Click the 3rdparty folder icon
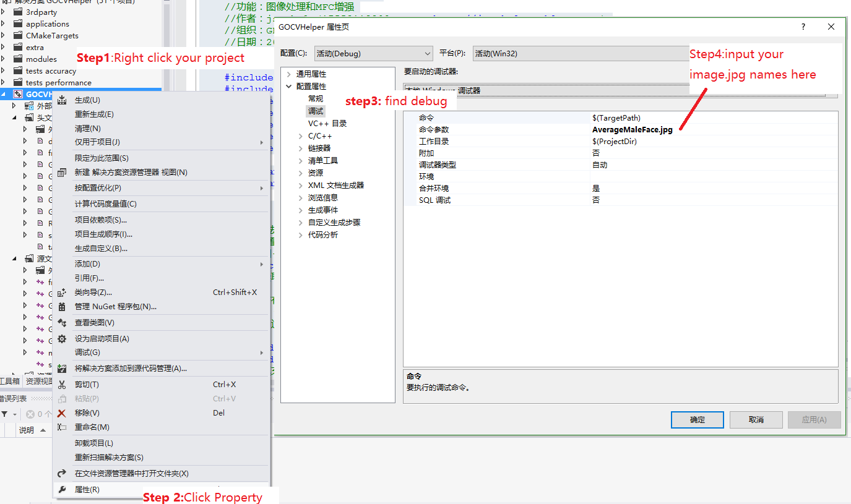The image size is (851, 504). [x=17, y=12]
